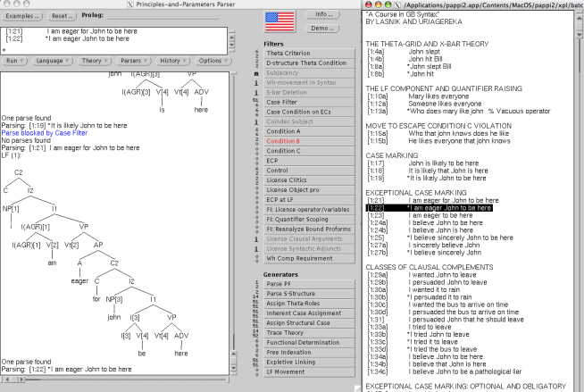The image size is (584, 392).
Task: Click the Examples button
Action: [x=22, y=16]
